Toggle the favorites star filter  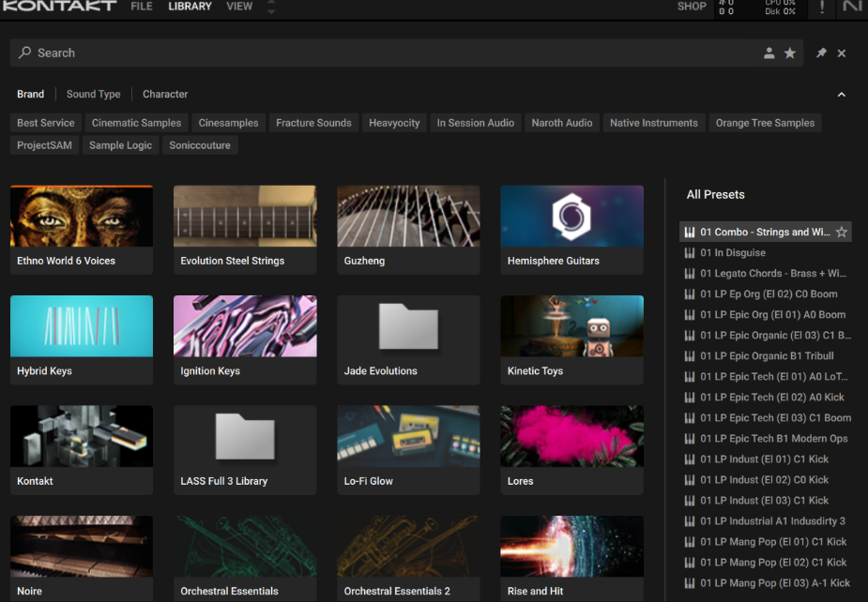pyautogui.click(x=790, y=53)
